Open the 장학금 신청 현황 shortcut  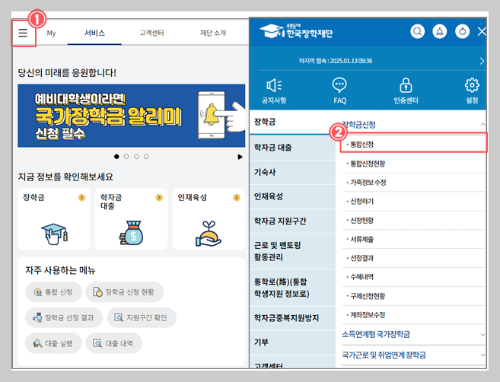[125, 292]
